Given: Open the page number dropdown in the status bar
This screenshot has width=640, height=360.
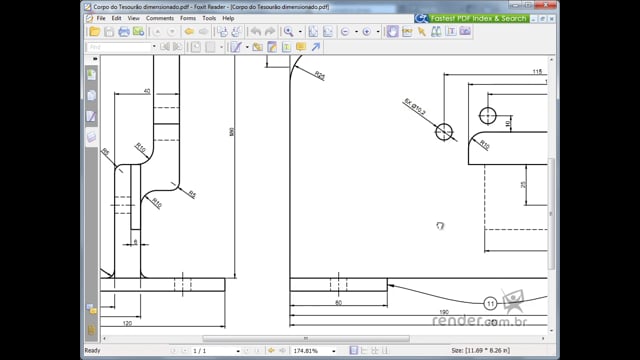Looking at the screenshot, I should 238,351.
